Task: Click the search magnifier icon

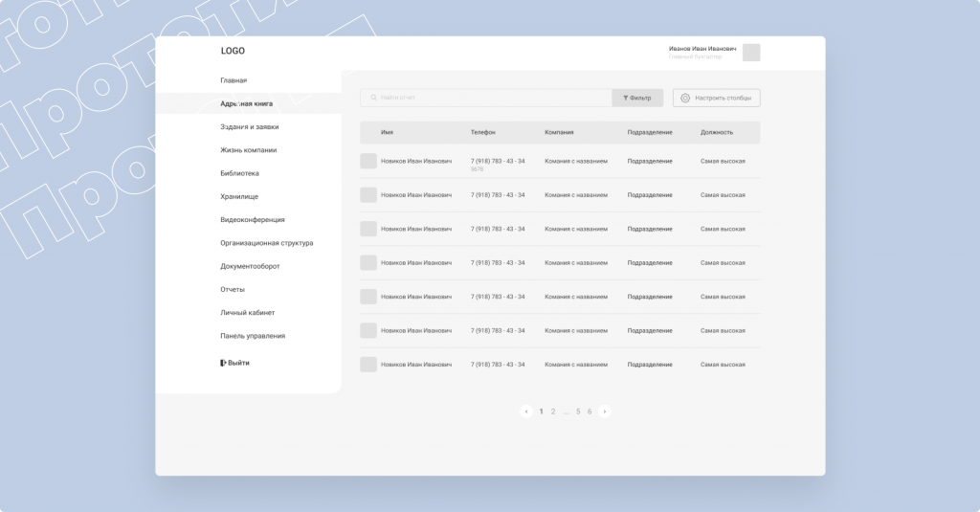Action: pos(373,98)
